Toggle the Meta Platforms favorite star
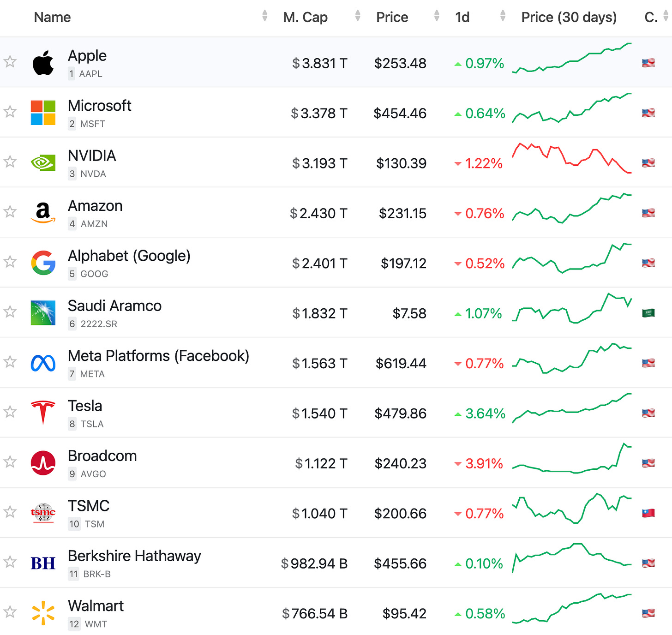The height and width of the screenshot is (635, 672). 10,361
